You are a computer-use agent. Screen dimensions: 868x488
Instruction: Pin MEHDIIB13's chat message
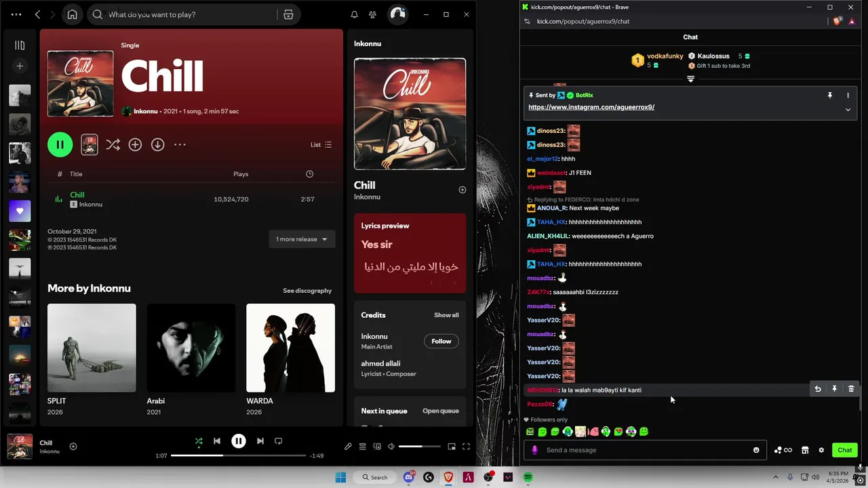[x=834, y=389]
